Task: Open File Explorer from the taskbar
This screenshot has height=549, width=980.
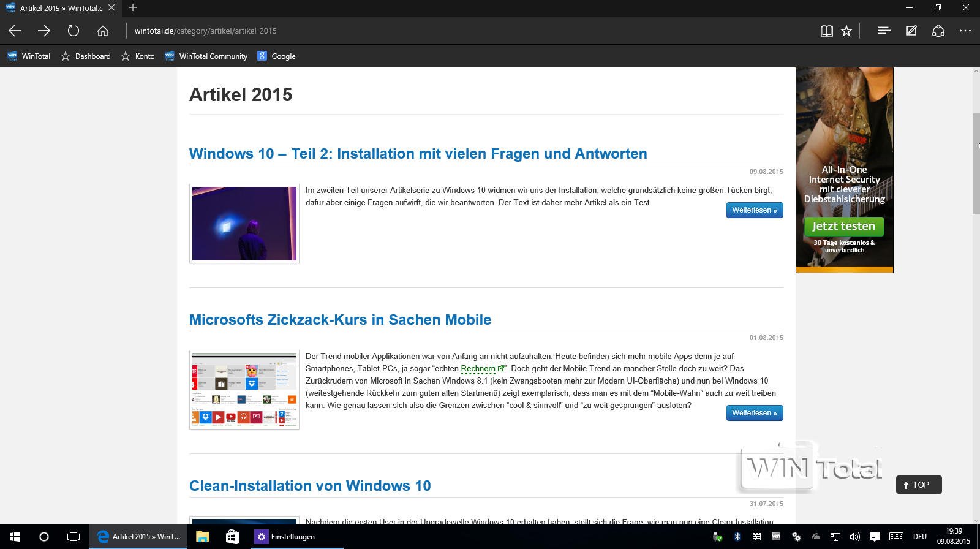Action: click(x=203, y=537)
